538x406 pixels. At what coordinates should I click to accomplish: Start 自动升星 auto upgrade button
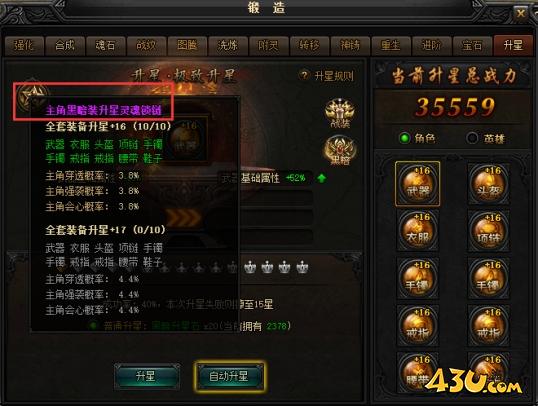[229, 376]
